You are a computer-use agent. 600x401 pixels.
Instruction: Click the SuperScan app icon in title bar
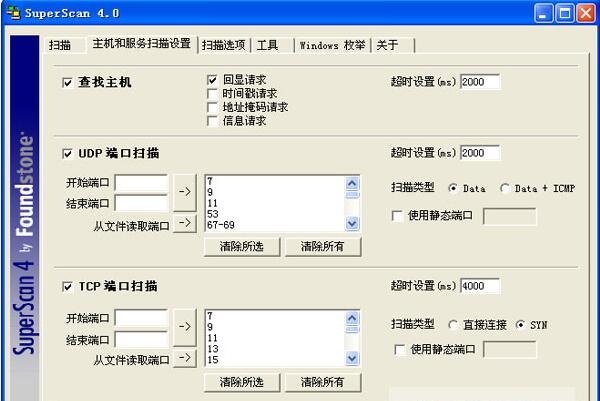coord(13,12)
